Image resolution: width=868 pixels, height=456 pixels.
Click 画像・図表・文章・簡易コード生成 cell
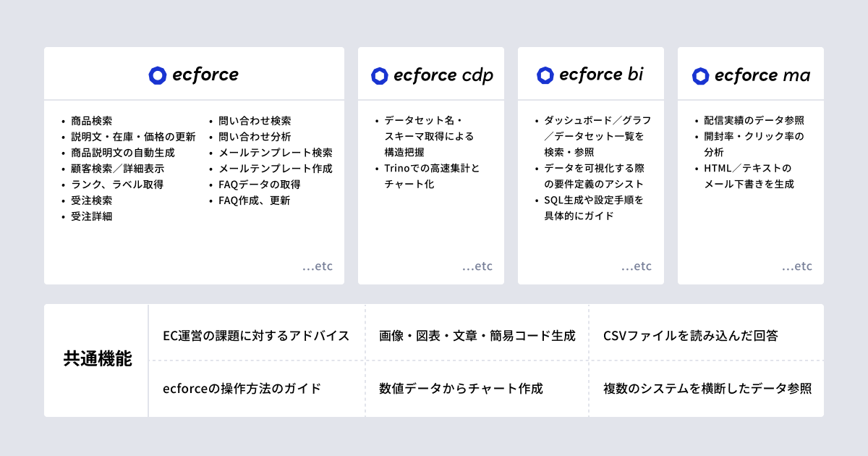click(x=477, y=336)
